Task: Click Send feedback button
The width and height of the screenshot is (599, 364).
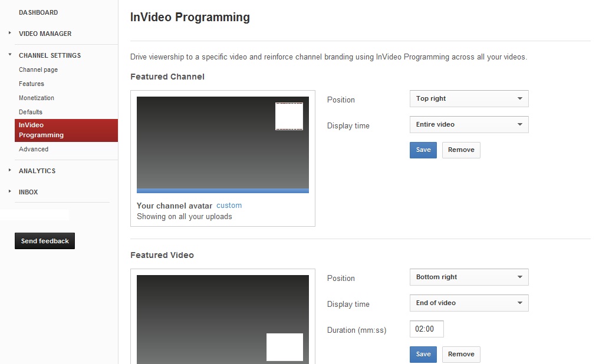Action: click(x=45, y=241)
